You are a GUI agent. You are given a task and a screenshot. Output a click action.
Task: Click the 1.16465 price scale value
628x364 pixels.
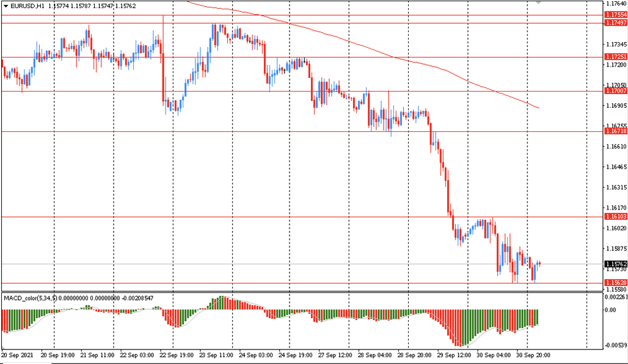click(617, 167)
